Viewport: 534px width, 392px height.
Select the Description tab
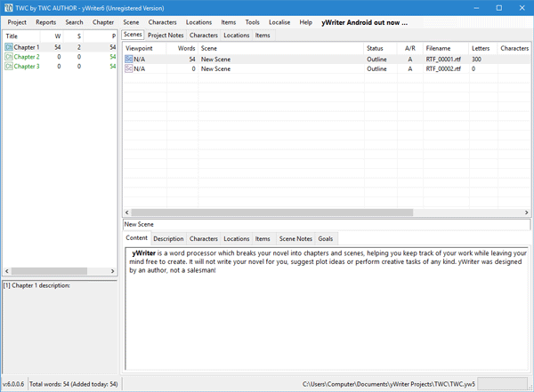[168, 239]
